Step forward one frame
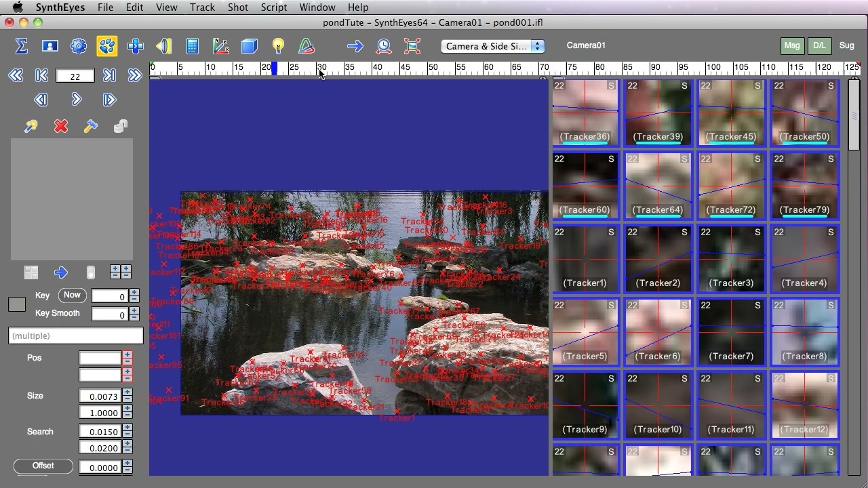This screenshot has height=488, width=868. click(109, 100)
